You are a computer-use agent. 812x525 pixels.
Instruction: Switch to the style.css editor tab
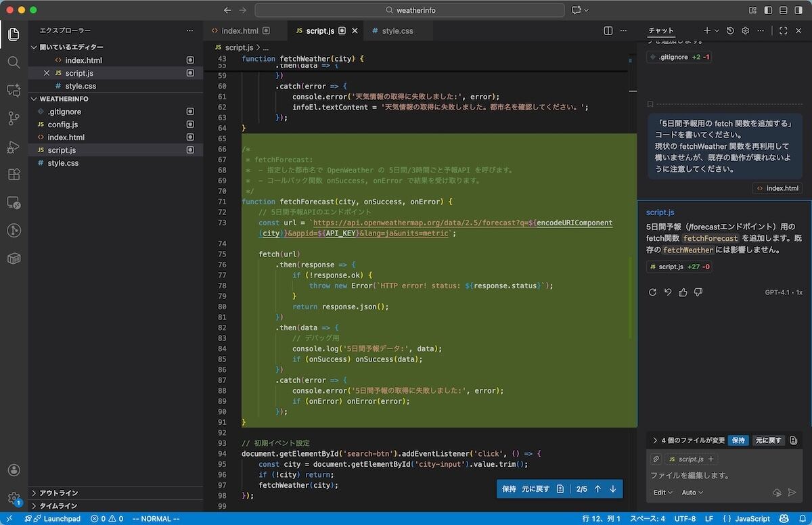397,30
